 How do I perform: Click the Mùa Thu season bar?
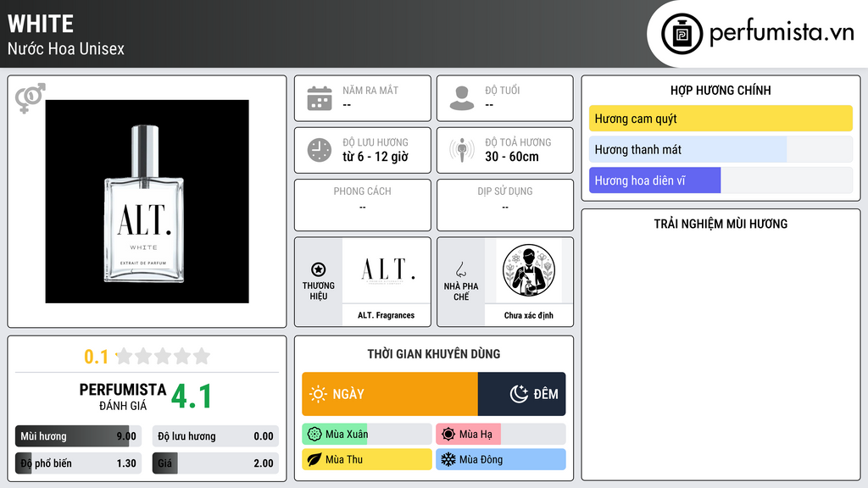[x=366, y=460]
